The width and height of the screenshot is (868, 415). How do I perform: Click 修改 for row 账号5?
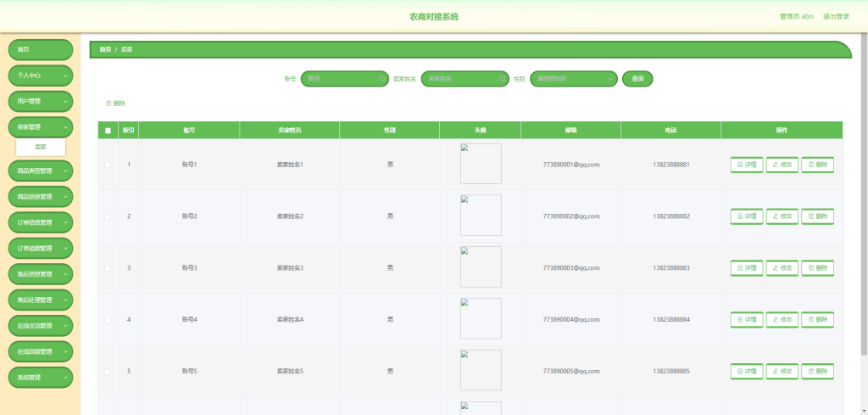pyautogui.click(x=782, y=371)
